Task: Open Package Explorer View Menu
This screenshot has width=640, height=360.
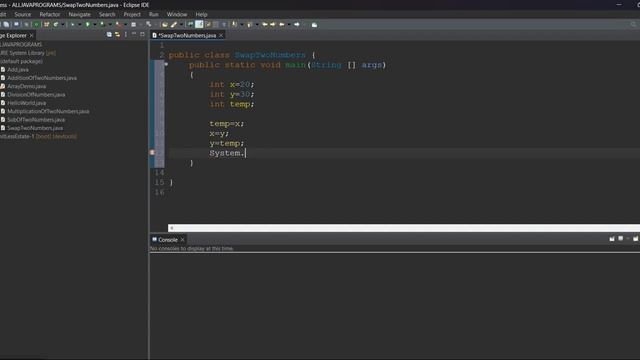Action: (126, 35)
